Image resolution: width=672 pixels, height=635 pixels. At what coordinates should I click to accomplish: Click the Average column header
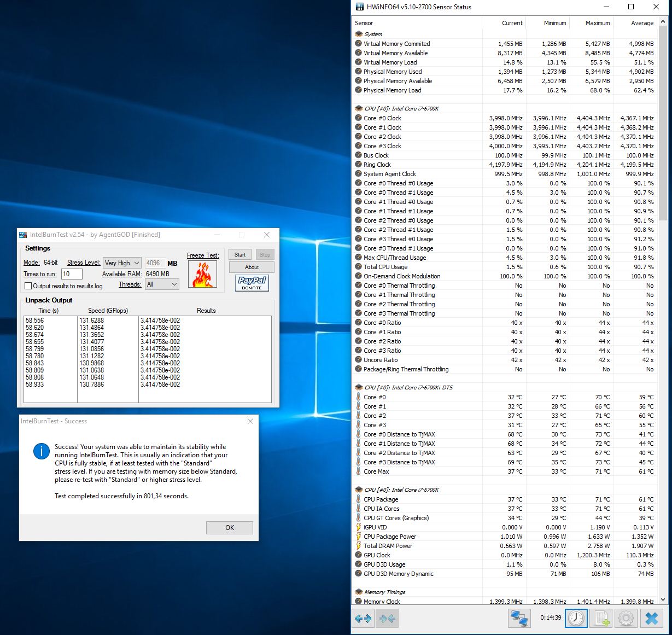(x=635, y=23)
